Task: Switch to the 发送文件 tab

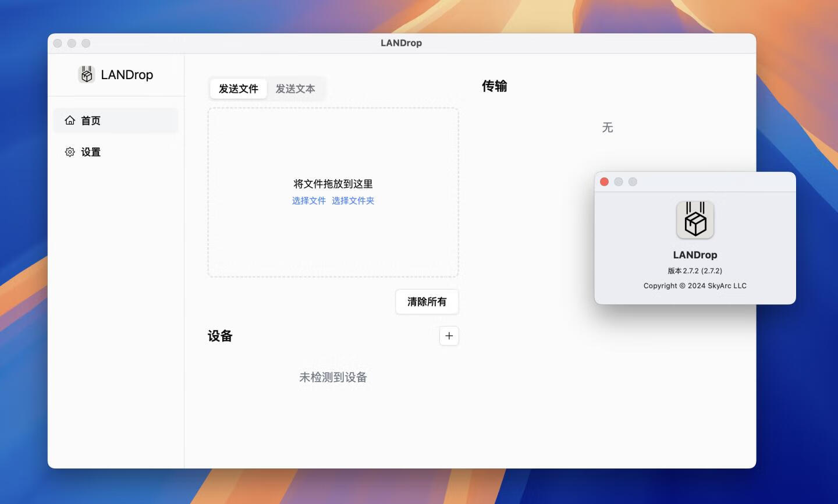Action: coord(238,88)
